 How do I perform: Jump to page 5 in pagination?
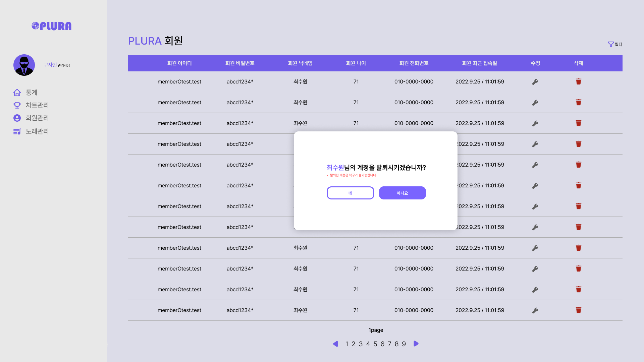coord(375,344)
